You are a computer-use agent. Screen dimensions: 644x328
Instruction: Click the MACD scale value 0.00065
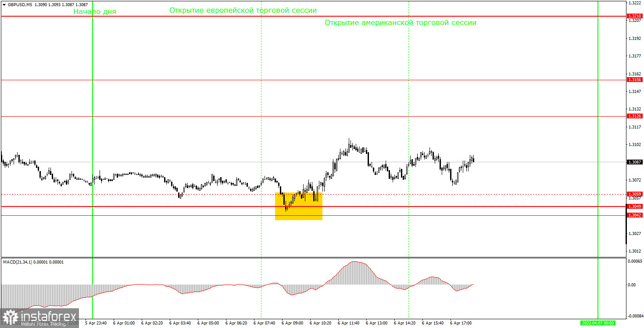coord(635,261)
